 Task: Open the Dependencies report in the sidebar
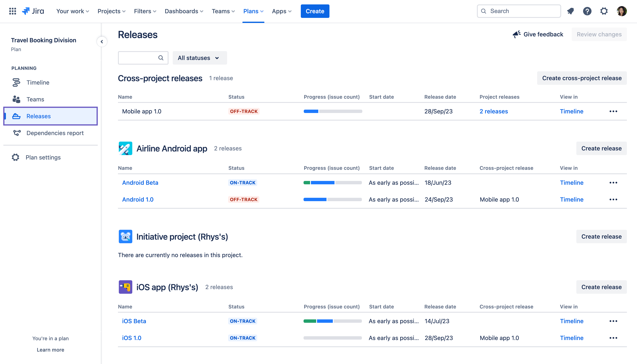tap(55, 133)
